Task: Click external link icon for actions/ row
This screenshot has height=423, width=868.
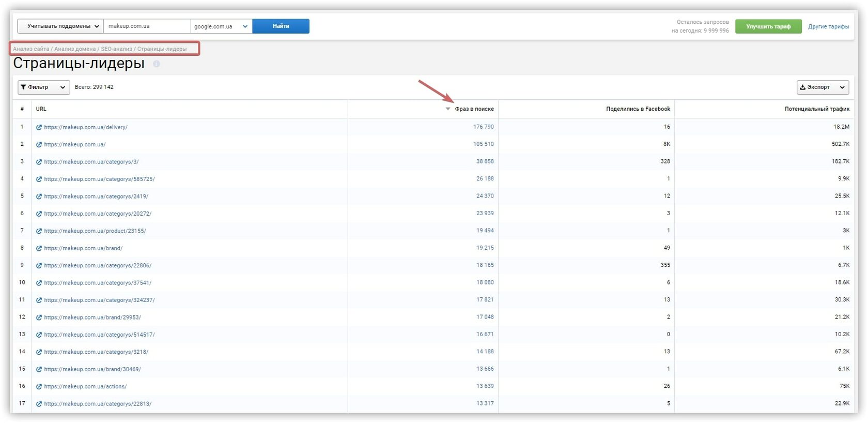Action: (39, 387)
